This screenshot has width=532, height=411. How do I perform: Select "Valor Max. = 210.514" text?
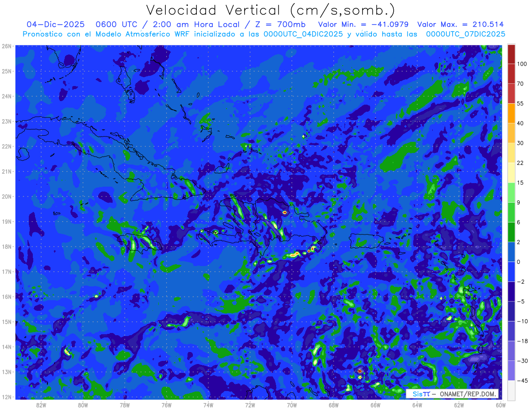[461, 25]
